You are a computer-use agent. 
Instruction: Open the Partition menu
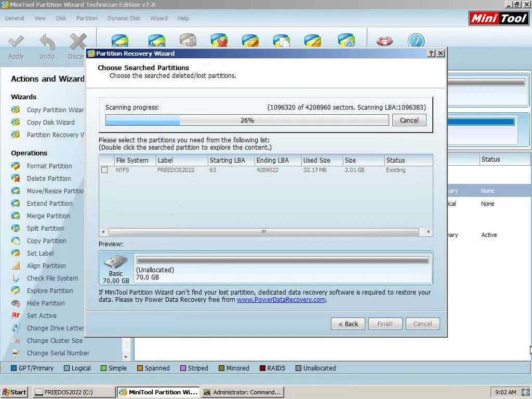87,18
